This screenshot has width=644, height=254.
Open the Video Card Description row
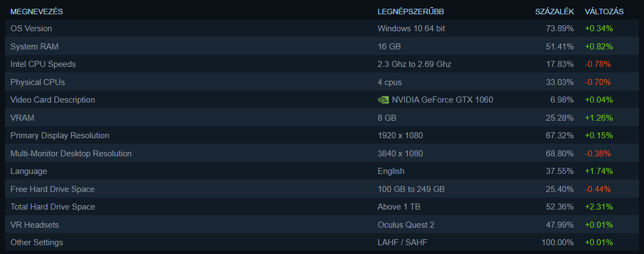click(x=53, y=100)
